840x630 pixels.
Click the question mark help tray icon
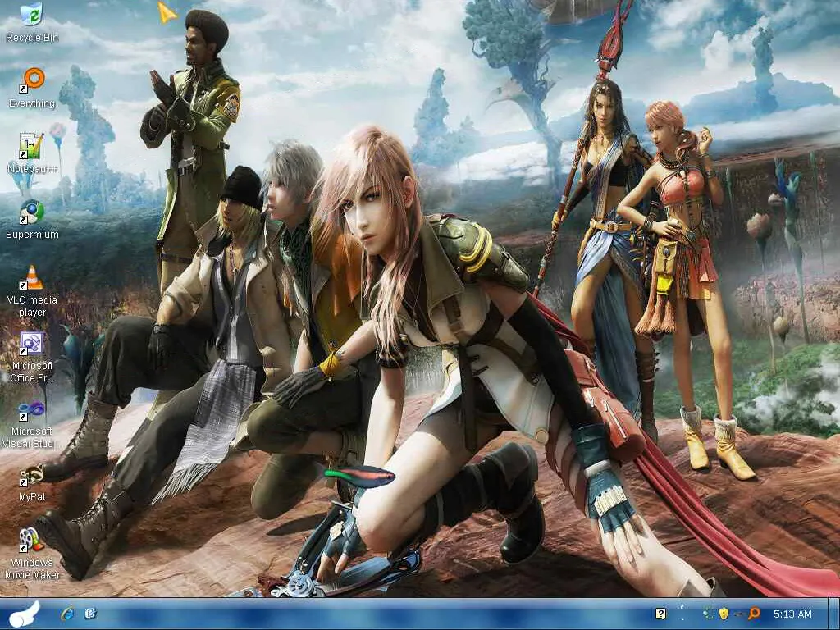(661, 614)
